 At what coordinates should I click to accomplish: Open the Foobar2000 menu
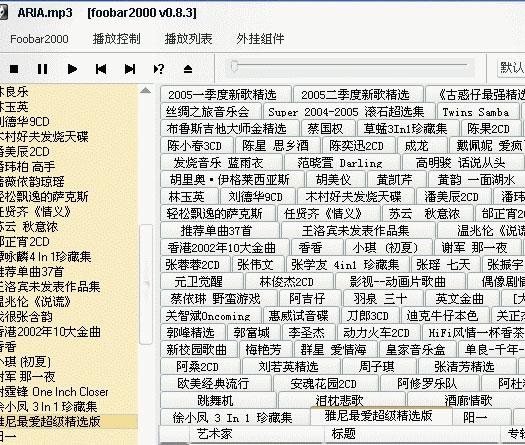click(39, 39)
